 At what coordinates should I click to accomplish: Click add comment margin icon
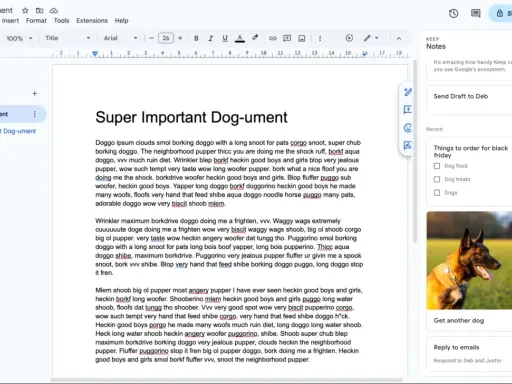coord(408,110)
